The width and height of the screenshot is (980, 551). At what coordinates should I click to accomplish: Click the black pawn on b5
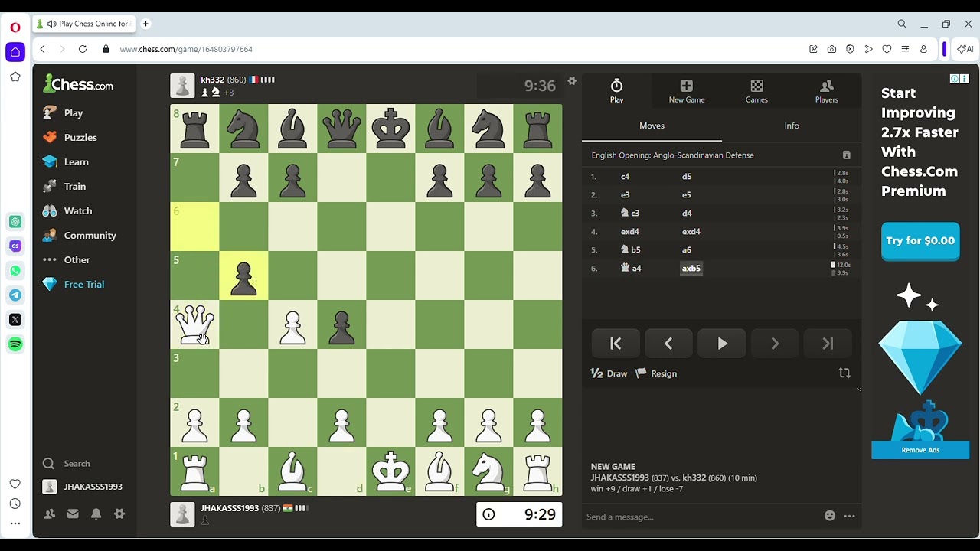[x=243, y=275]
